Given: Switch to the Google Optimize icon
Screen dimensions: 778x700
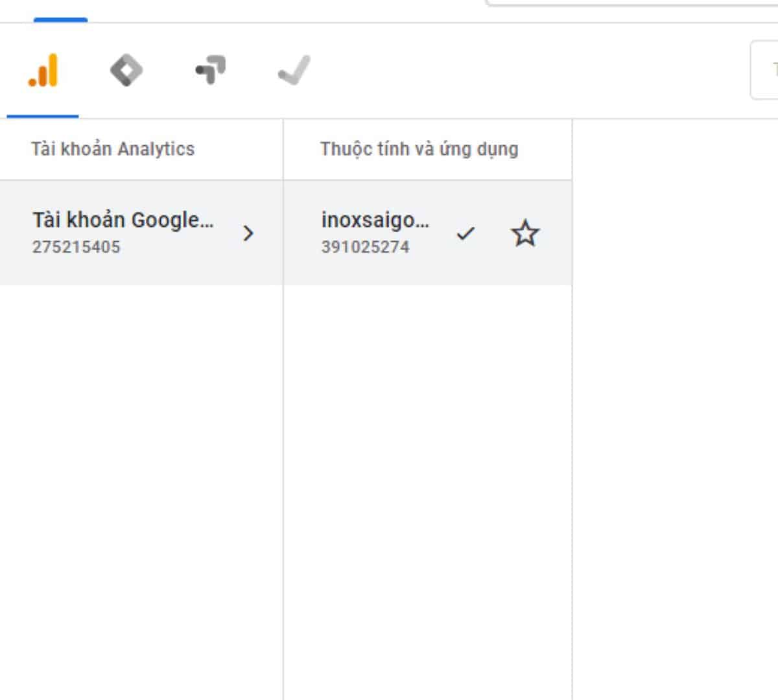Looking at the screenshot, I should tap(210, 71).
